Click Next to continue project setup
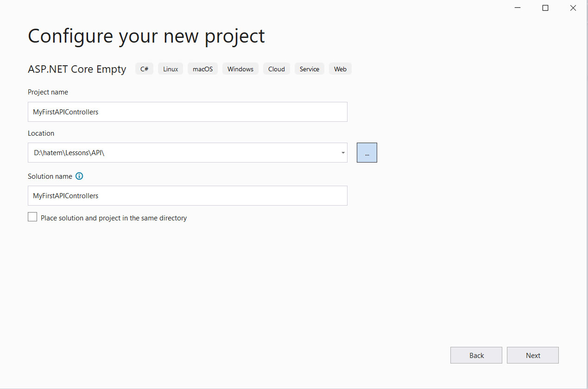588x389 pixels. [x=533, y=355]
